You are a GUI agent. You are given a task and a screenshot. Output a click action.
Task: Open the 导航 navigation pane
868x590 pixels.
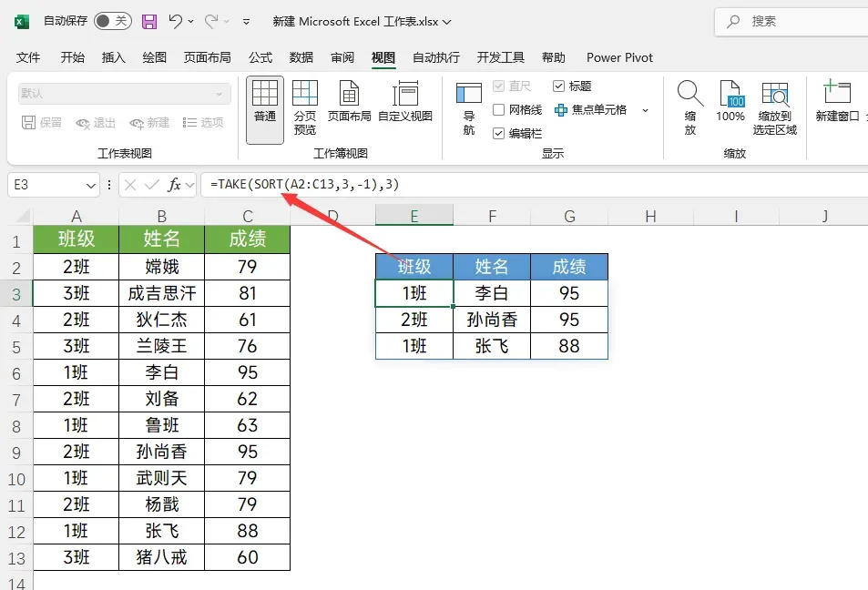click(x=469, y=108)
